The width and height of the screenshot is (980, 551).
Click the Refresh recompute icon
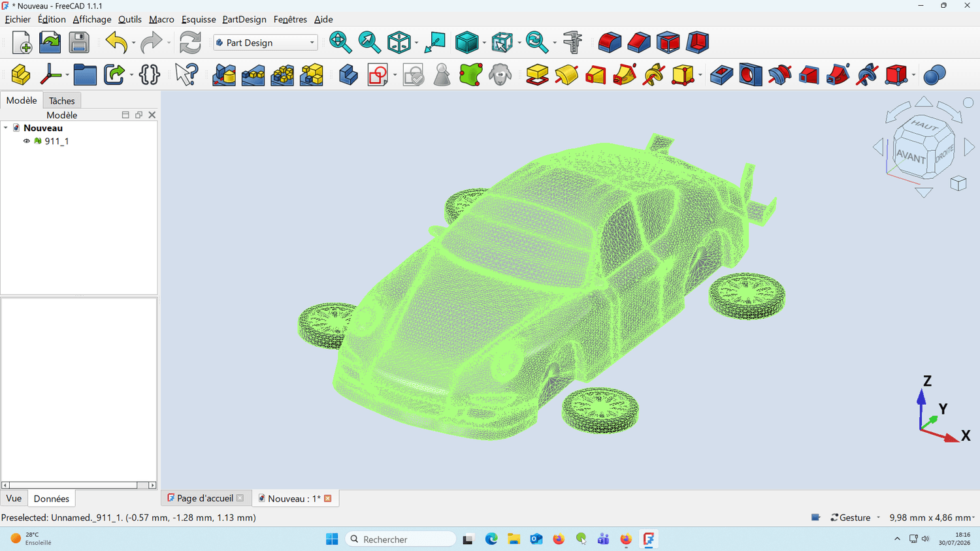point(190,42)
